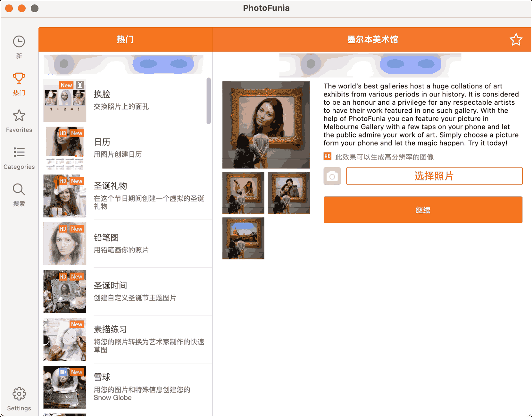The image size is (532, 417).
Task: Click 素描练习 thumbnail image
Action: (x=65, y=339)
